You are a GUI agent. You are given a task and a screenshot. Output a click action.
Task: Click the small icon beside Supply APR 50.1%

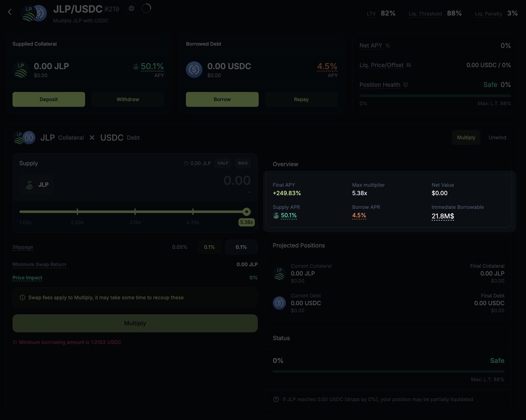[x=276, y=215]
